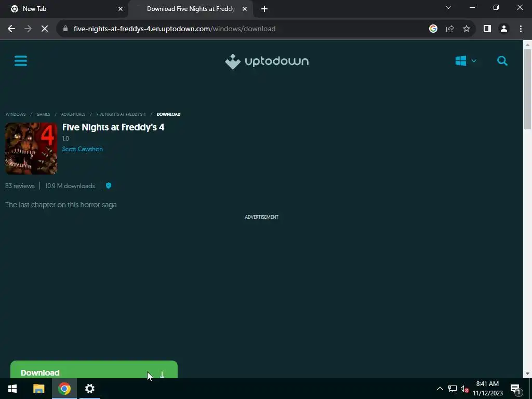Viewport: 532px width, 399px height.
Task: Click the browser back arrow
Action: point(11,29)
